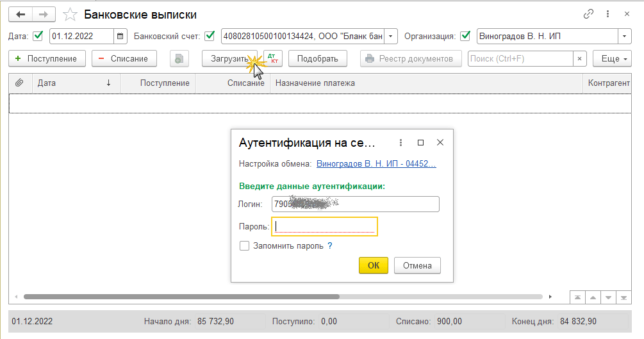The width and height of the screenshot is (644, 339).
Task: Move up one row arrow button
Action: pos(593,297)
